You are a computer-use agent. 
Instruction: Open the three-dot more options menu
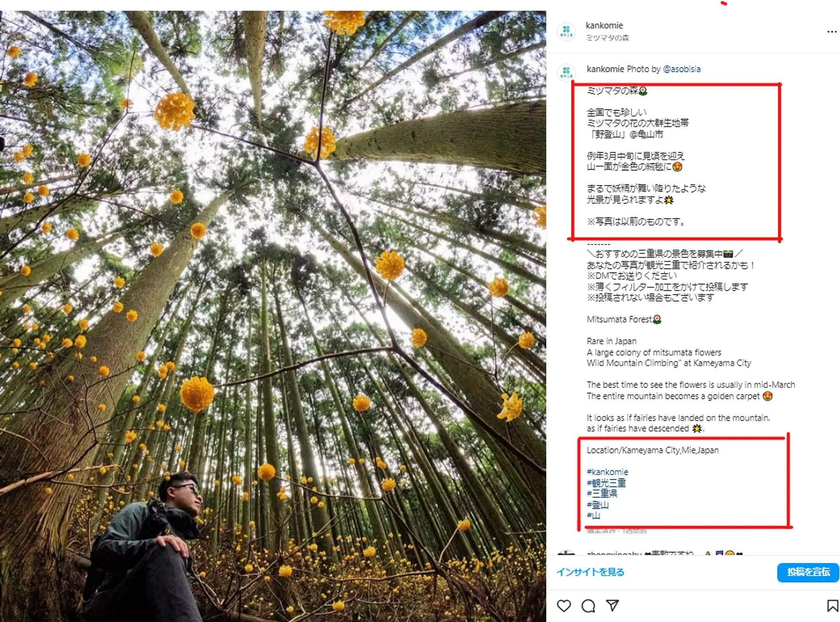click(x=832, y=31)
